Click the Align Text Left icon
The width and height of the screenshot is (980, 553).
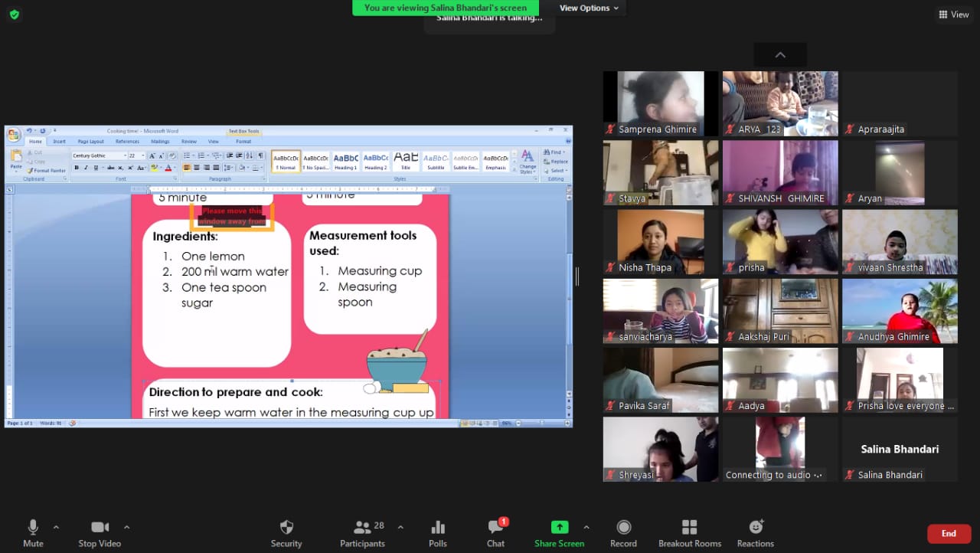click(187, 168)
